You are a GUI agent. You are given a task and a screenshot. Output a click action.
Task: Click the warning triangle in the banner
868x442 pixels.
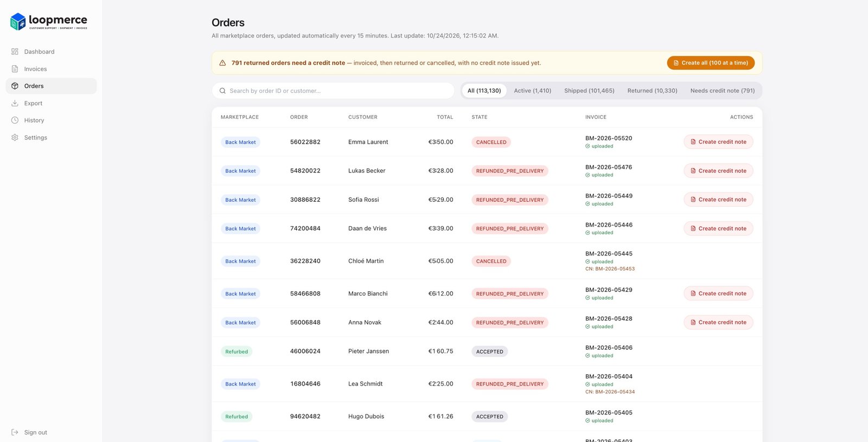(x=222, y=63)
